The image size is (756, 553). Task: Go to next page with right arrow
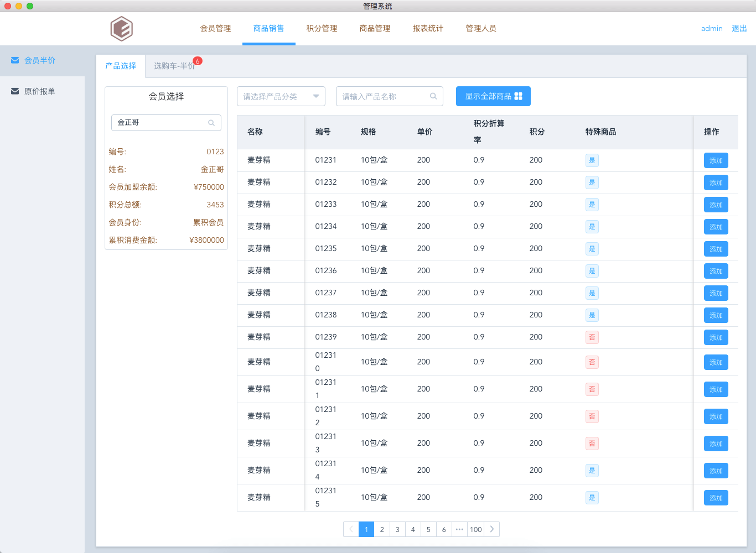click(492, 529)
